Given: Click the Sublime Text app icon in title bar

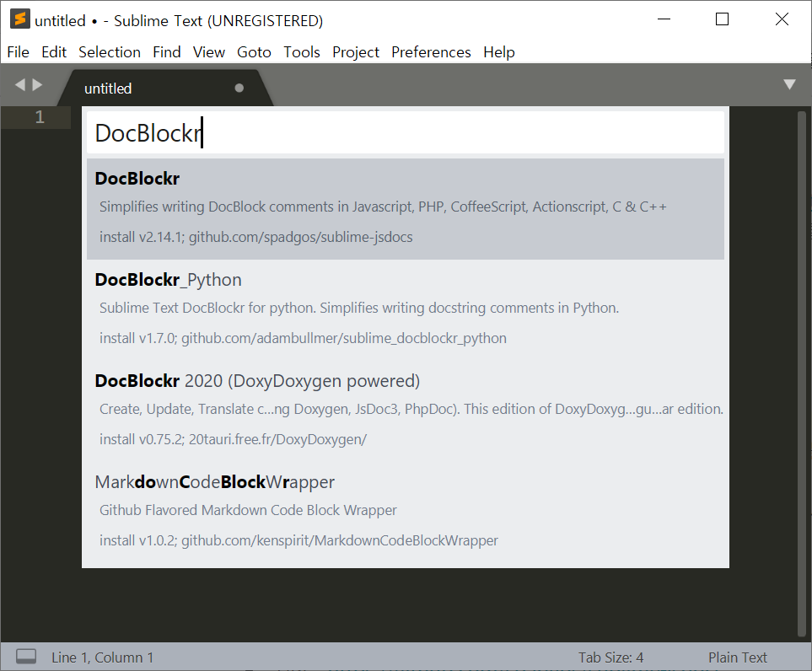Looking at the screenshot, I should (19, 19).
